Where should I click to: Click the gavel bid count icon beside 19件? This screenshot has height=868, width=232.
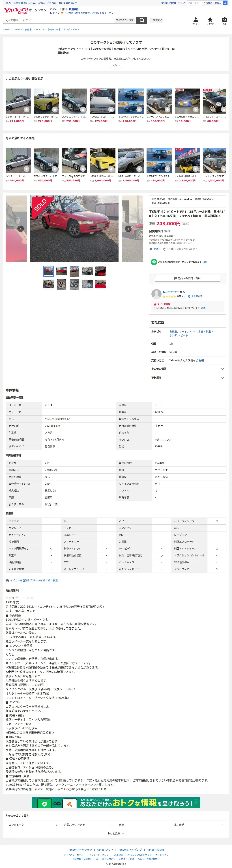[x=151, y=249]
